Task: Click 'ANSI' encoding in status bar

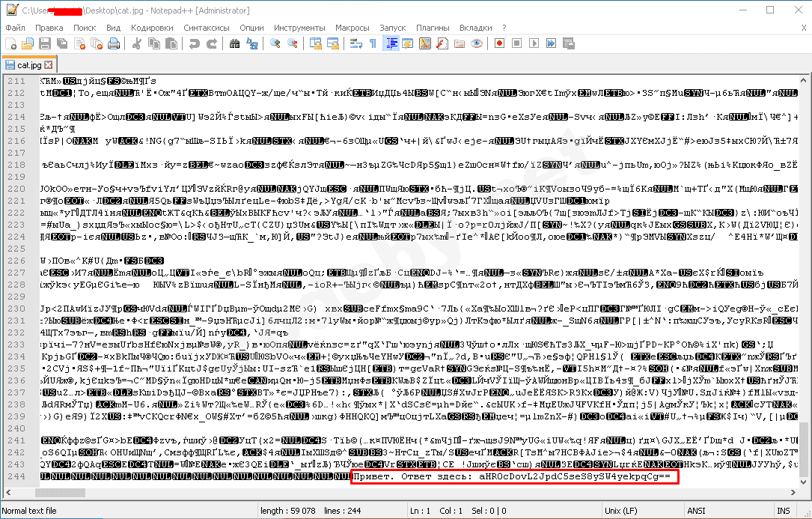Action: (696, 511)
